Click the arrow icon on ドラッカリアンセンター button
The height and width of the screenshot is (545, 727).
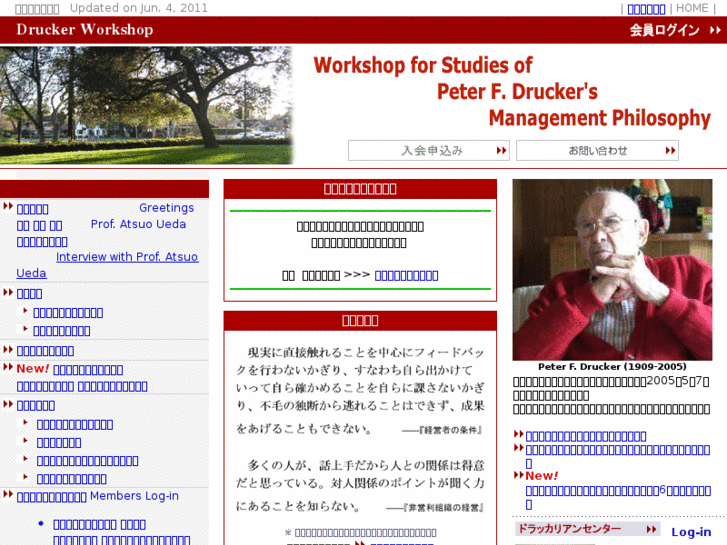(651, 529)
